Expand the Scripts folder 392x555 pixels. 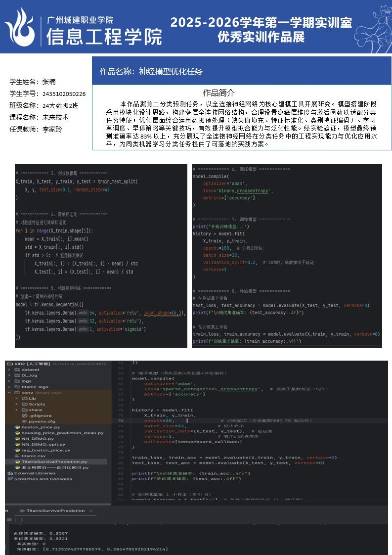point(17,404)
